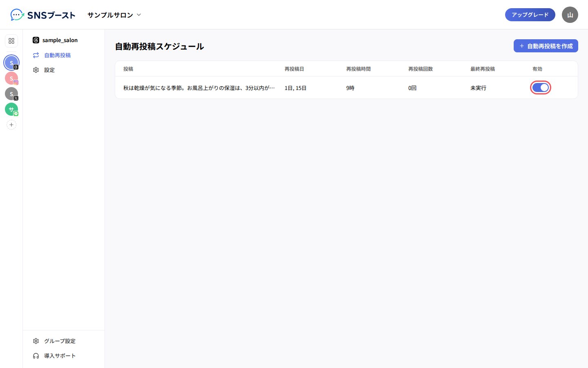
Task: Disable the 有効 toggle for the schedule
Action: [x=541, y=88]
